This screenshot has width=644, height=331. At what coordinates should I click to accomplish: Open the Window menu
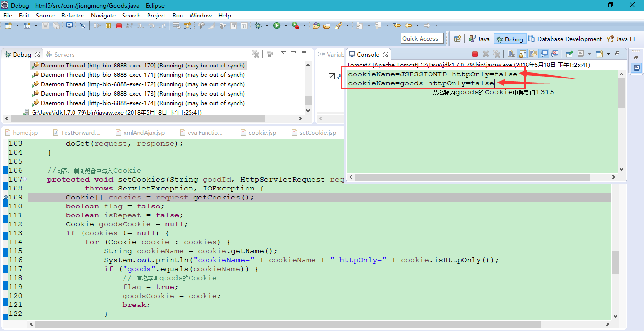(x=200, y=15)
